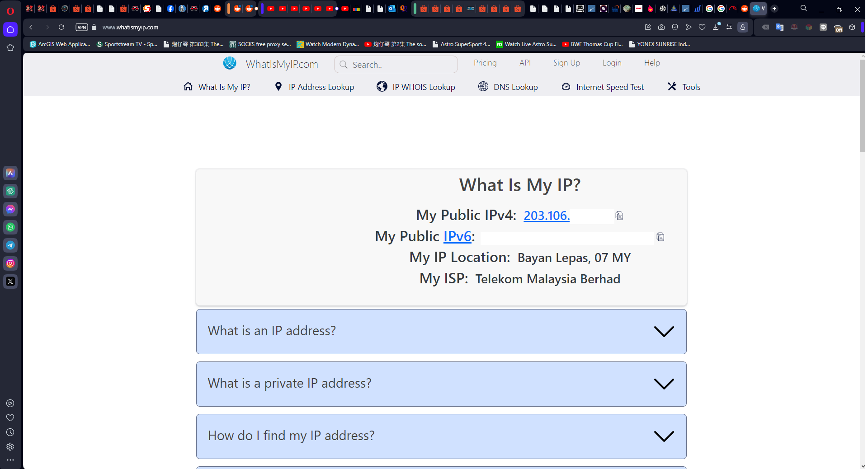Viewport: 868px width, 469px height.
Task: Open DNS Lookup nav item
Action: point(508,87)
